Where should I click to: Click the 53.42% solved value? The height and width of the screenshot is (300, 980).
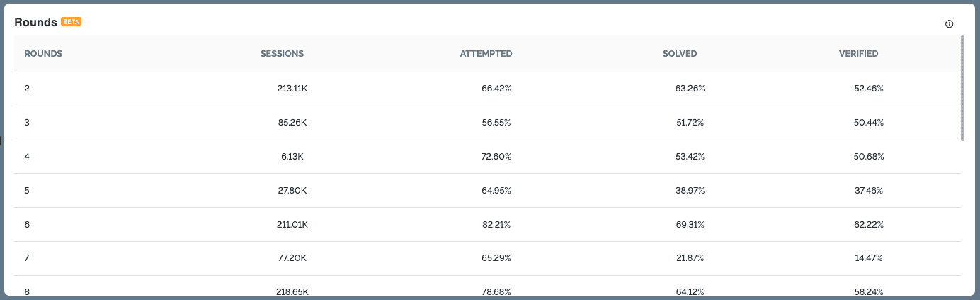pyautogui.click(x=690, y=157)
